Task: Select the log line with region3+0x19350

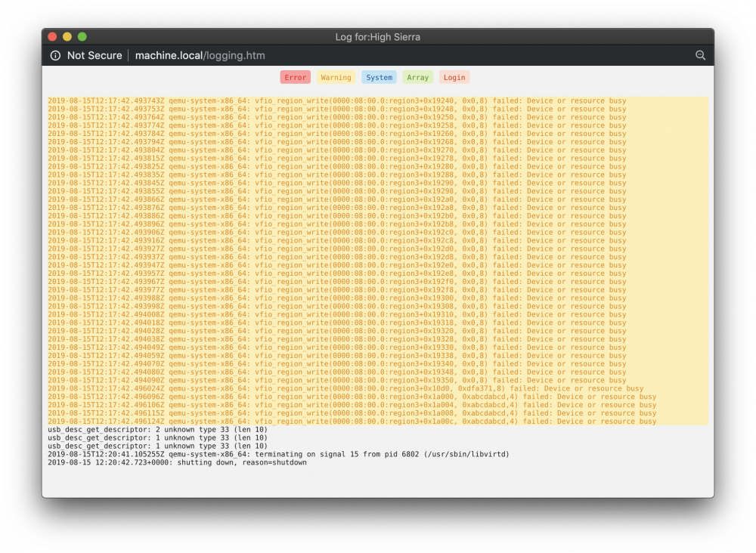Action: point(337,380)
